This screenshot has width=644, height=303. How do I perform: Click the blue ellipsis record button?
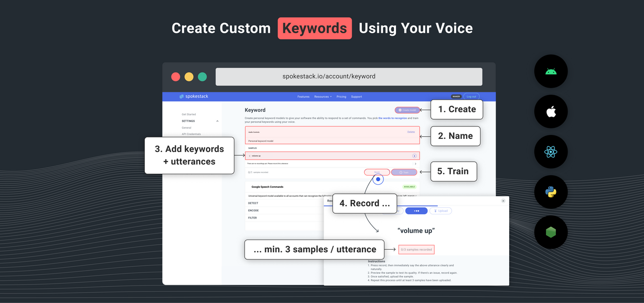pos(416,211)
